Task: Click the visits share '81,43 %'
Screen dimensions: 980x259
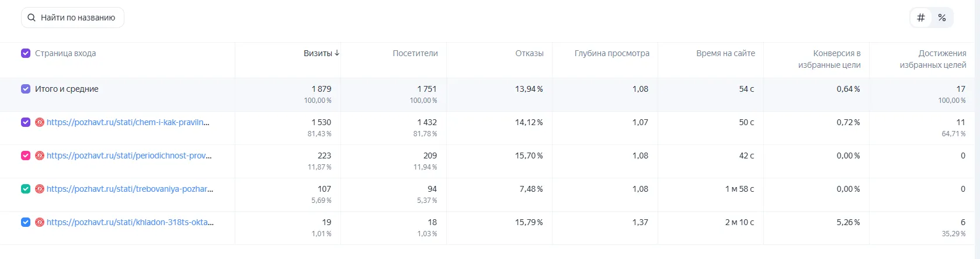Action: pos(319,133)
